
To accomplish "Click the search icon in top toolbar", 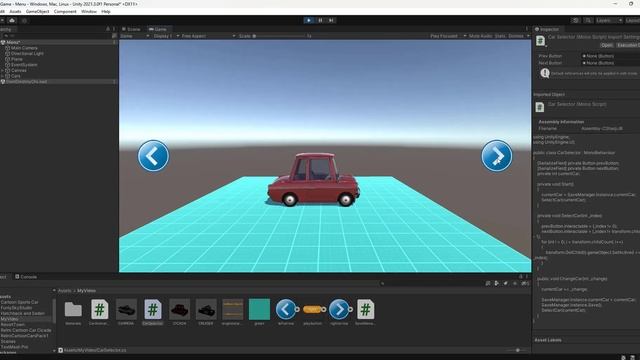I will pos(588,20).
